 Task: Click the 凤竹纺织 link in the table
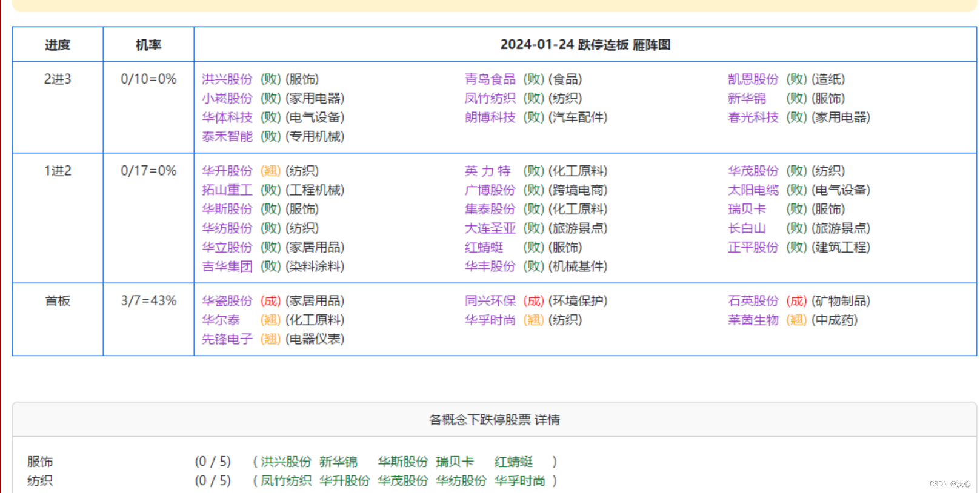pos(490,98)
